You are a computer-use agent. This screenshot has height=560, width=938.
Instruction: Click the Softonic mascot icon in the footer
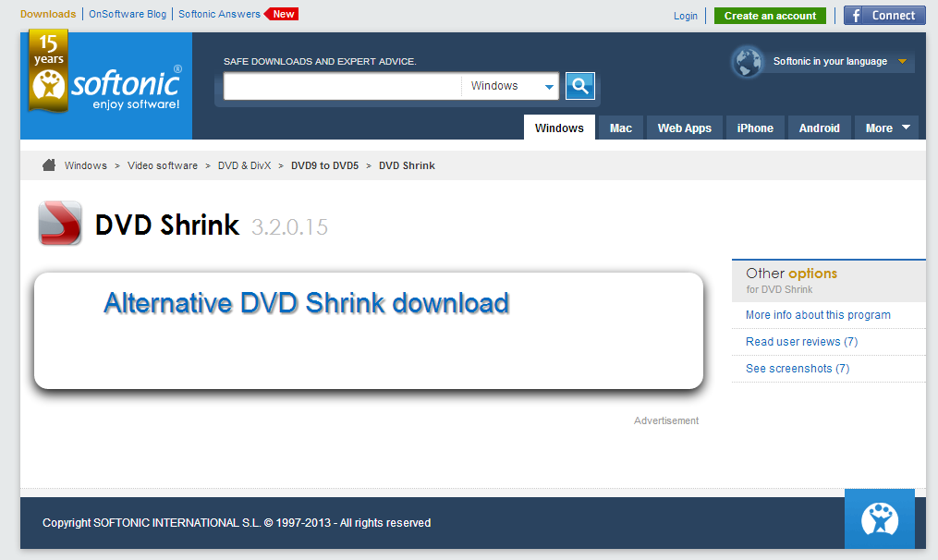[880, 518]
